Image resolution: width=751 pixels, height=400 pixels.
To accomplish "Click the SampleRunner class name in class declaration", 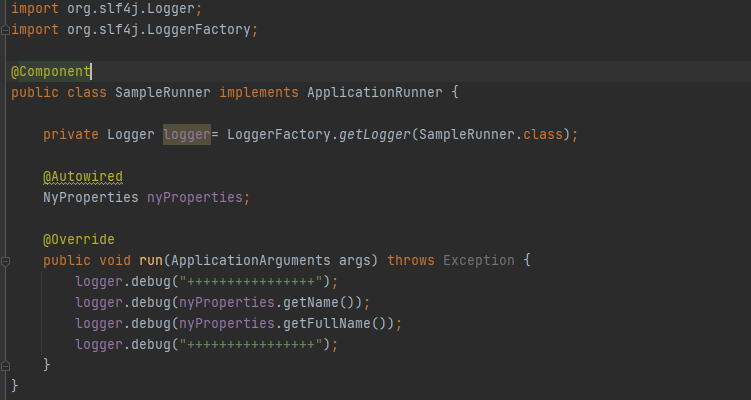I will click(163, 92).
